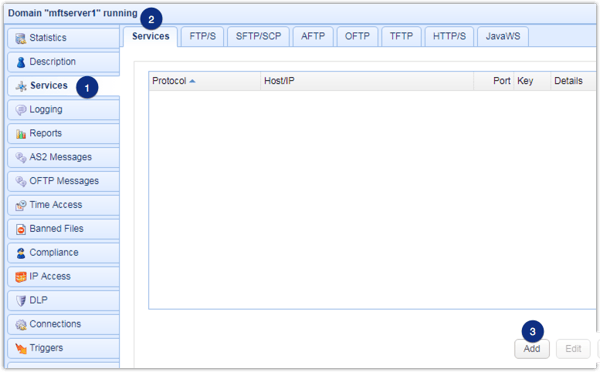
Task: Select Services in the left sidebar
Action: click(x=63, y=86)
